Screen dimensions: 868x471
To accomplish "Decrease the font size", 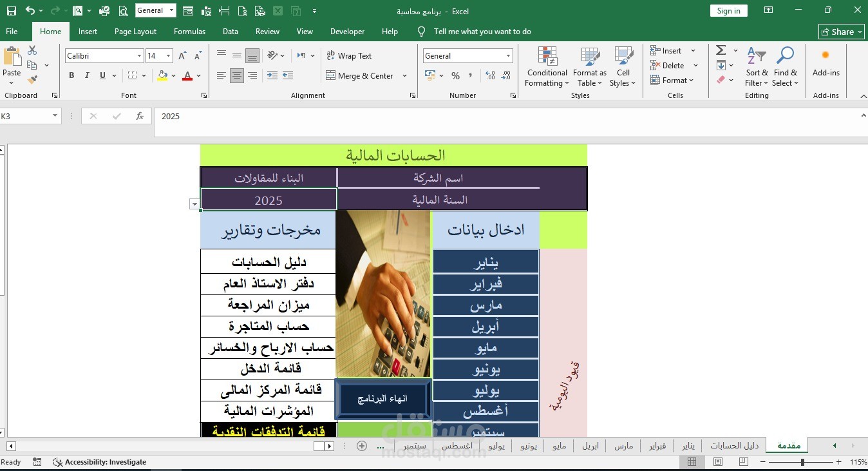I will [x=198, y=56].
